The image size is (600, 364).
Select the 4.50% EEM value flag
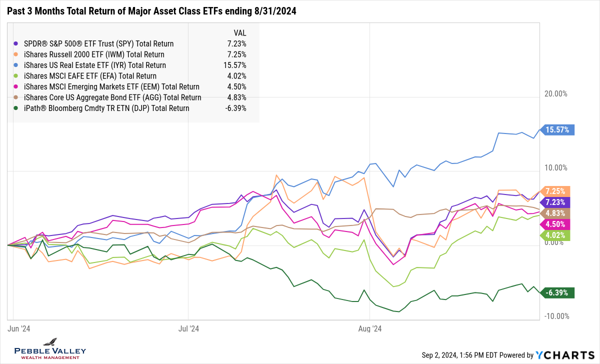557,224
